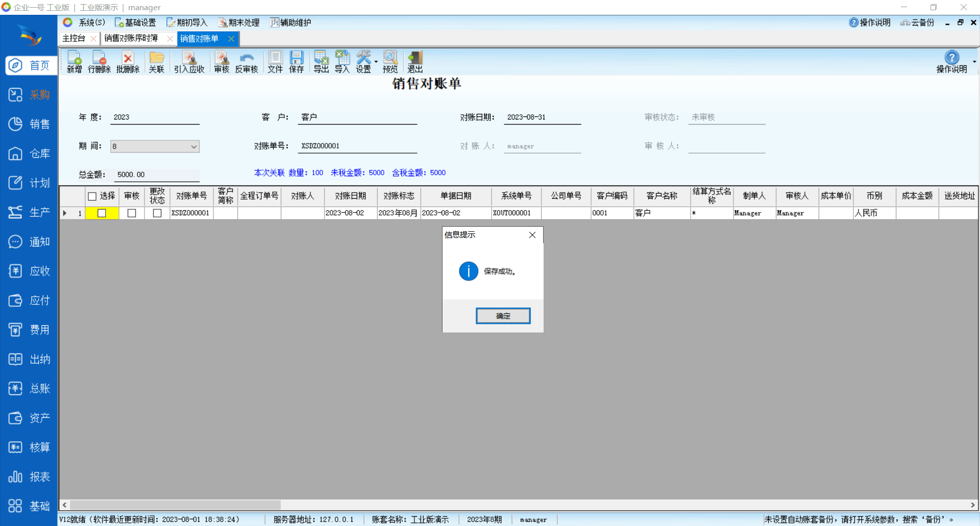Viewport: 980px width, 526px height.
Task: Toggle the 选择 header select-all checkbox
Action: coord(92,196)
